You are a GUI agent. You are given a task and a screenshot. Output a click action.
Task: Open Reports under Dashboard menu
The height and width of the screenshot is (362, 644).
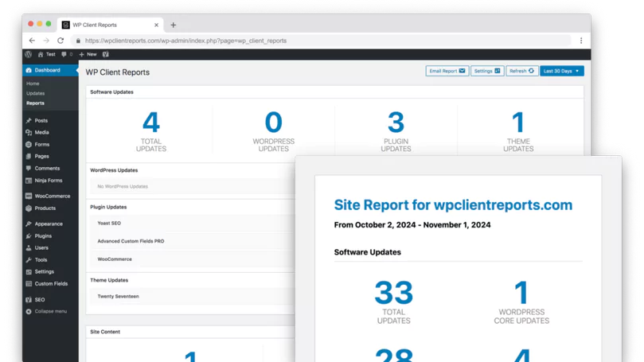coord(35,103)
